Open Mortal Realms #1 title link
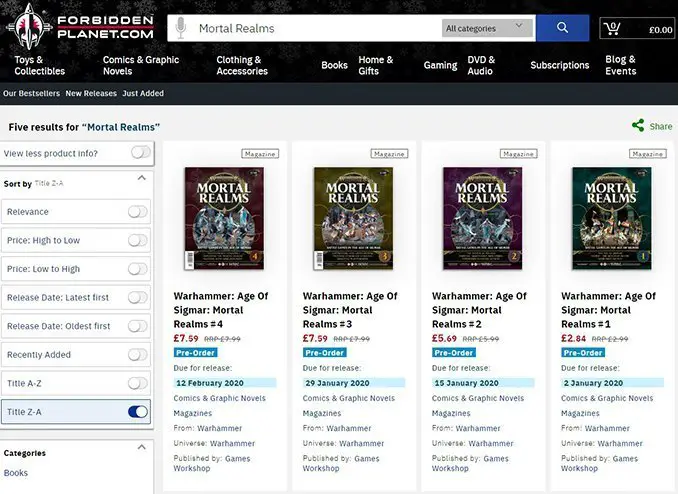The width and height of the screenshot is (678, 494). tap(608, 310)
